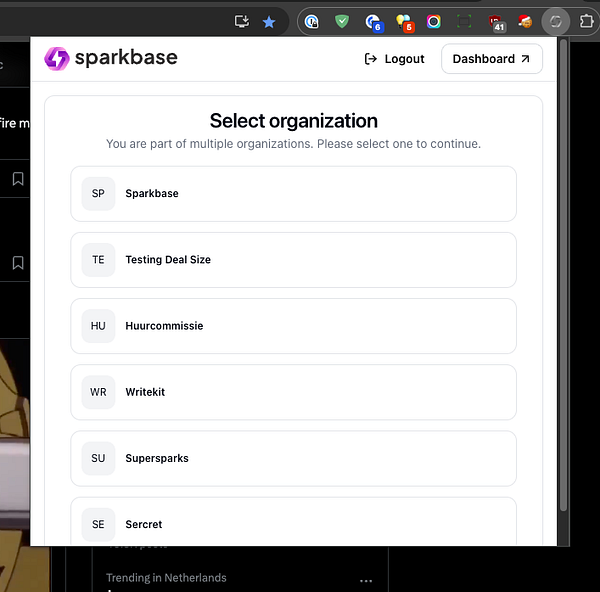Click the sparkbase logo icon
Screen dimensions: 600x592
click(x=57, y=59)
